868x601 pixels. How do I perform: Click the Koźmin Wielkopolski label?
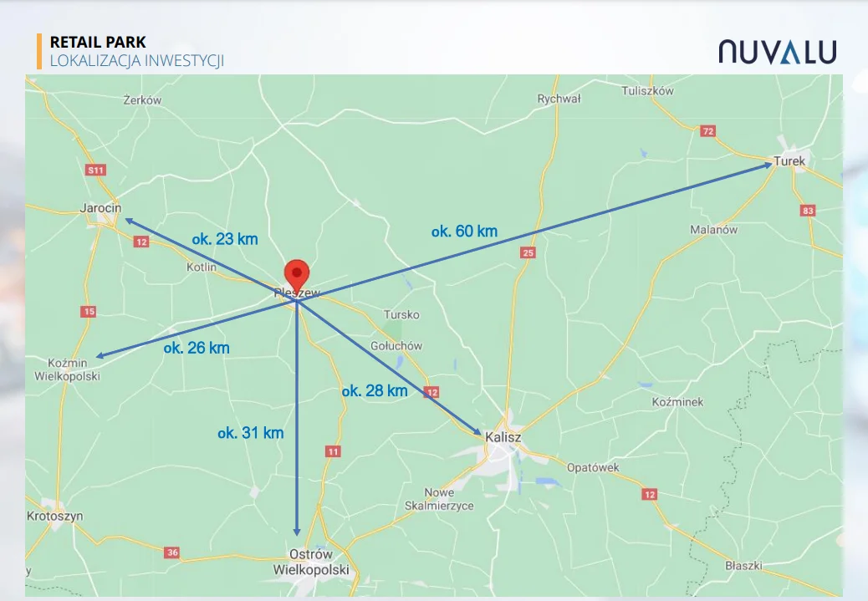67,369
